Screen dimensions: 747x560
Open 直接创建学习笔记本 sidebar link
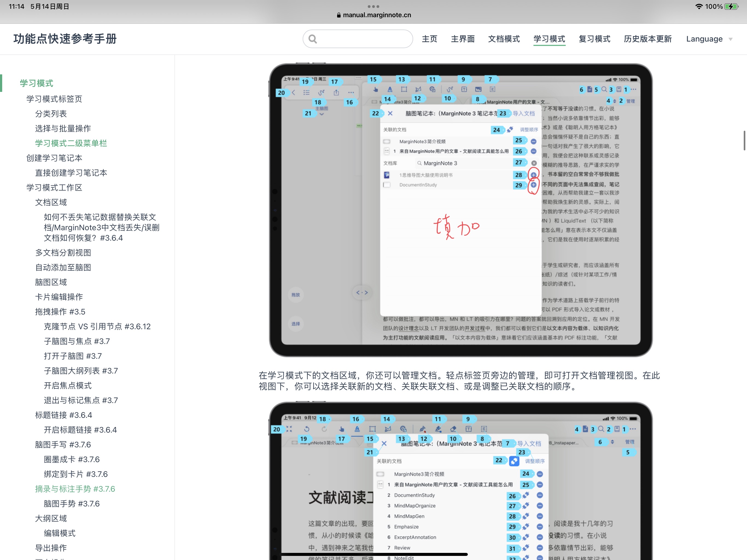(x=71, y=173)
